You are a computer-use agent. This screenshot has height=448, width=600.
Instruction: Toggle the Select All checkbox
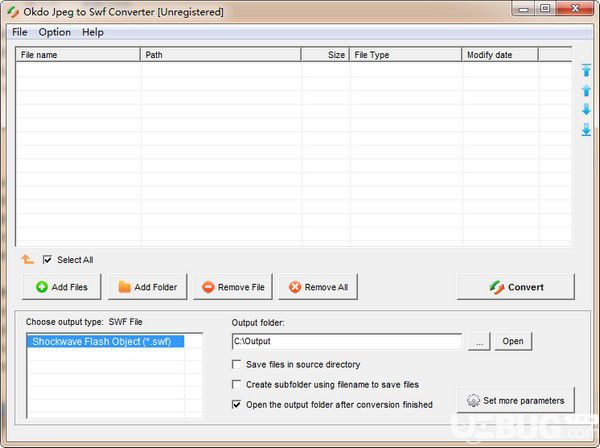coord(47,260)
